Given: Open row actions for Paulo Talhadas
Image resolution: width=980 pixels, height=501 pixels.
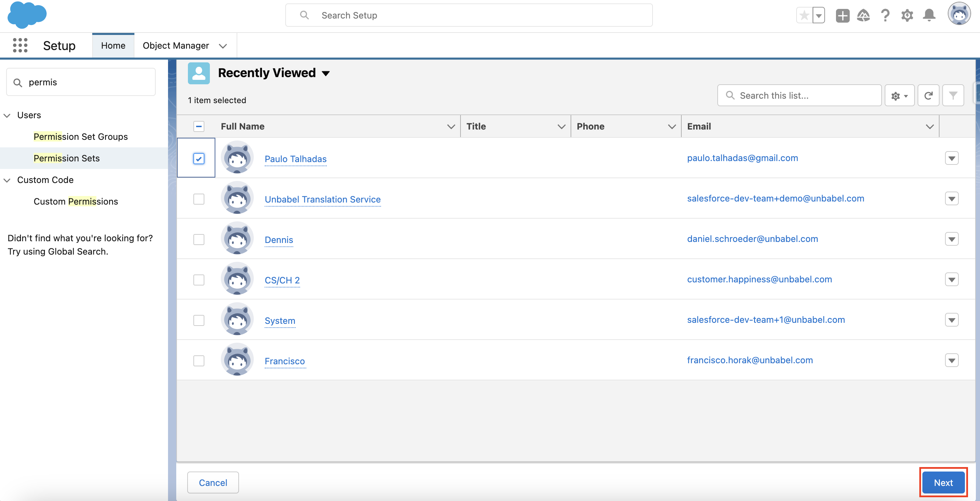Looking at the screenshot, I should 952,158.
